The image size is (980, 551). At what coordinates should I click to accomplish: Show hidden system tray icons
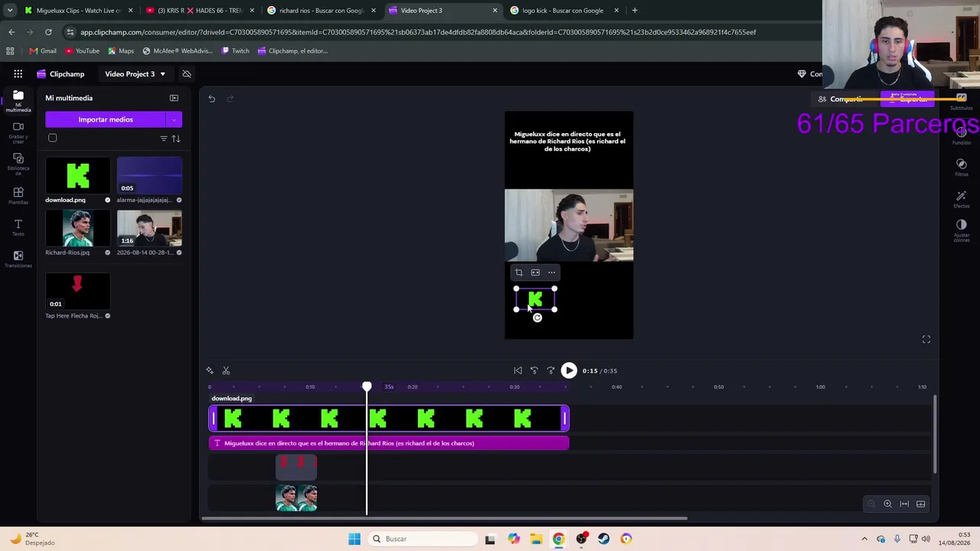tap(864, 539)
